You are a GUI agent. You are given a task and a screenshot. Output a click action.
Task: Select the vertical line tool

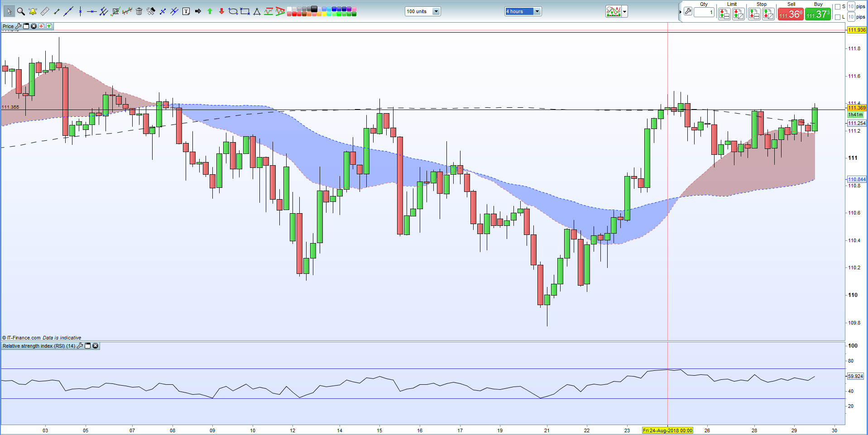pyautogui.click(x=80, y=11)
